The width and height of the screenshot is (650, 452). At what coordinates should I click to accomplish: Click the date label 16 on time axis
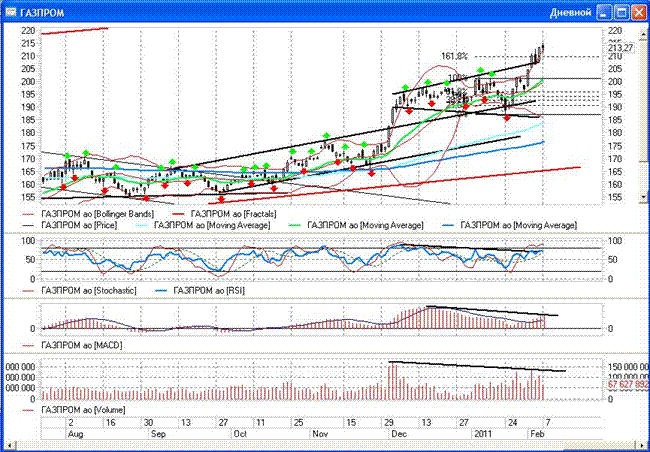110,423
